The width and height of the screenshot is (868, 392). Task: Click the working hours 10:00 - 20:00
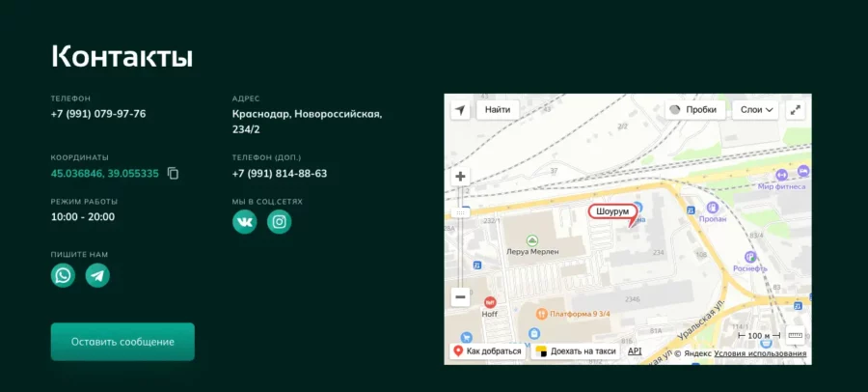(x=83, y=217)
